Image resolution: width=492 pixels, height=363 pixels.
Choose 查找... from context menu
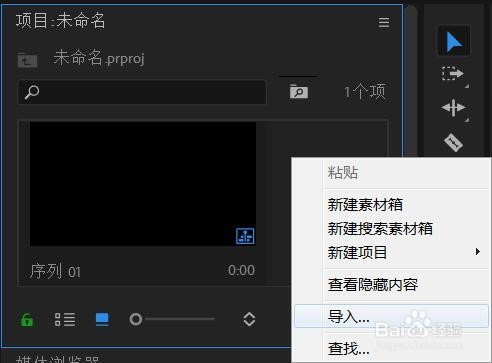[349, 349]
